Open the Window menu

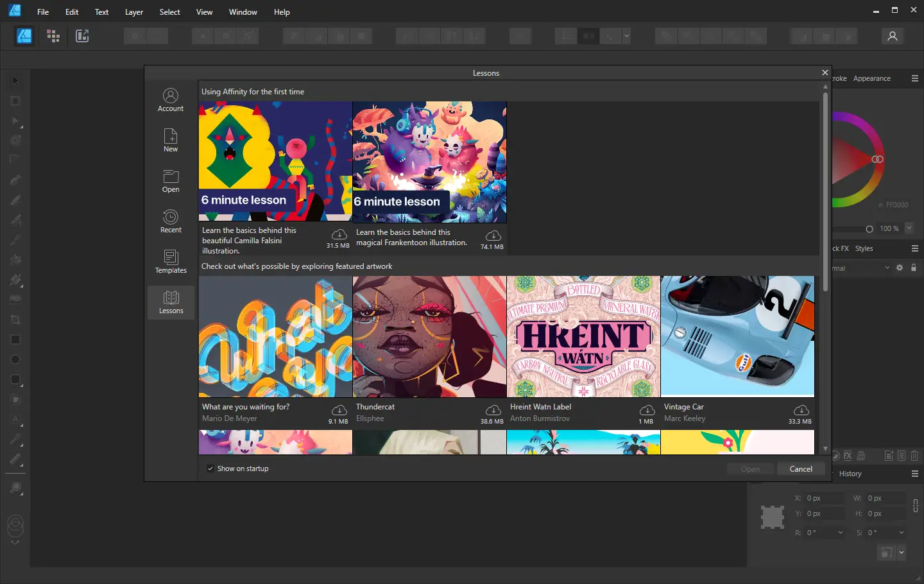click(x=243, y=12)
